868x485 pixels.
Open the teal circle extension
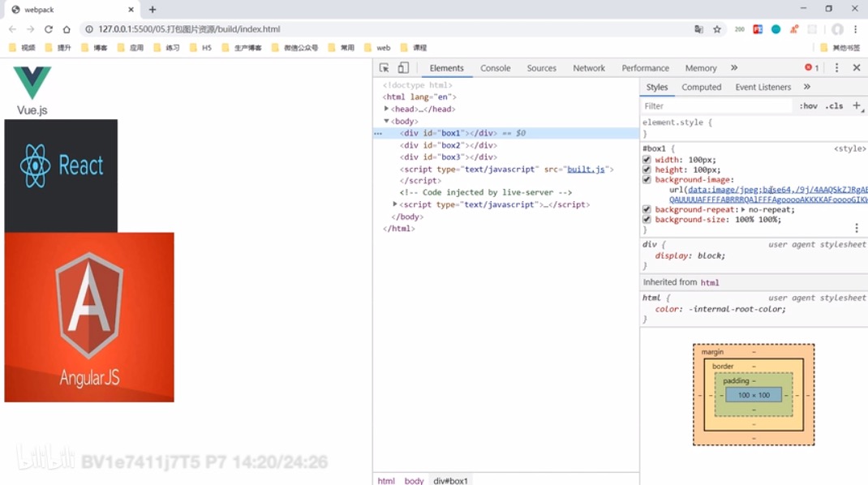click(776, 29)
